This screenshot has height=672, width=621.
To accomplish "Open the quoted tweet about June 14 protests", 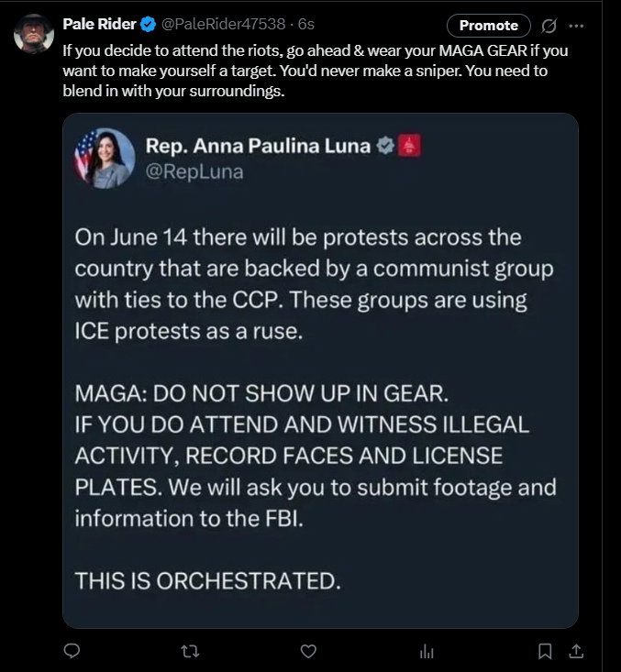I will 320,370.
